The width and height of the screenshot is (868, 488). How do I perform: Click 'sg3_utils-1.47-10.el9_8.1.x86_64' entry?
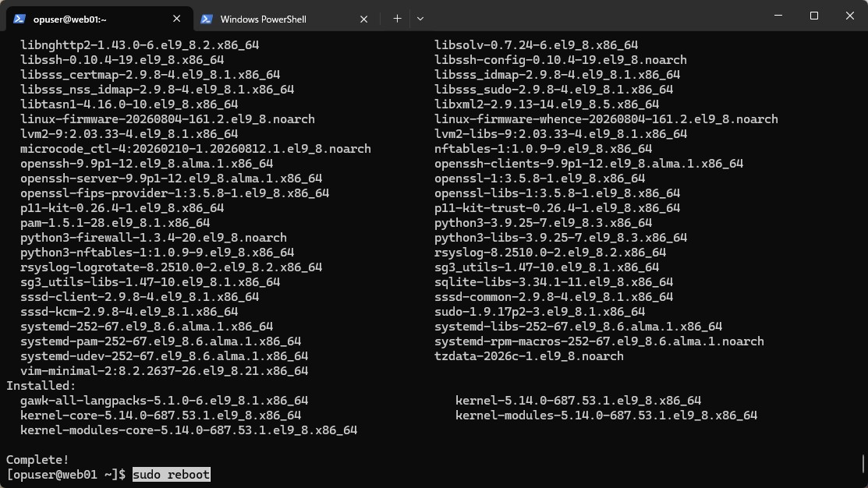coord(547,267)
